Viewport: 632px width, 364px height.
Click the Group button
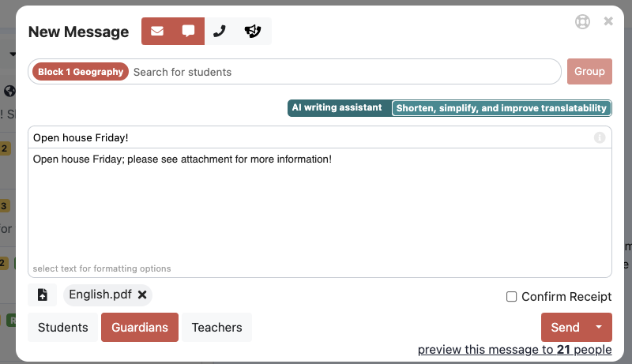click(589, 72)
